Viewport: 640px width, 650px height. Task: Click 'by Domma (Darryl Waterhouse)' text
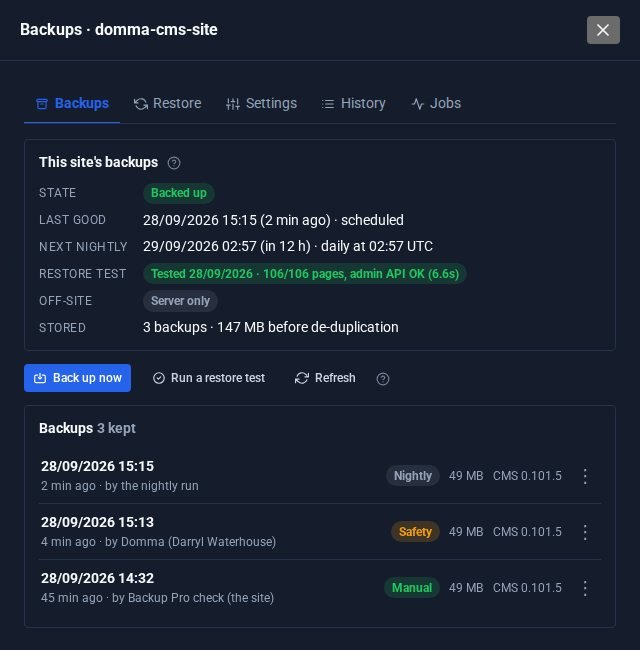click(190, 542)
